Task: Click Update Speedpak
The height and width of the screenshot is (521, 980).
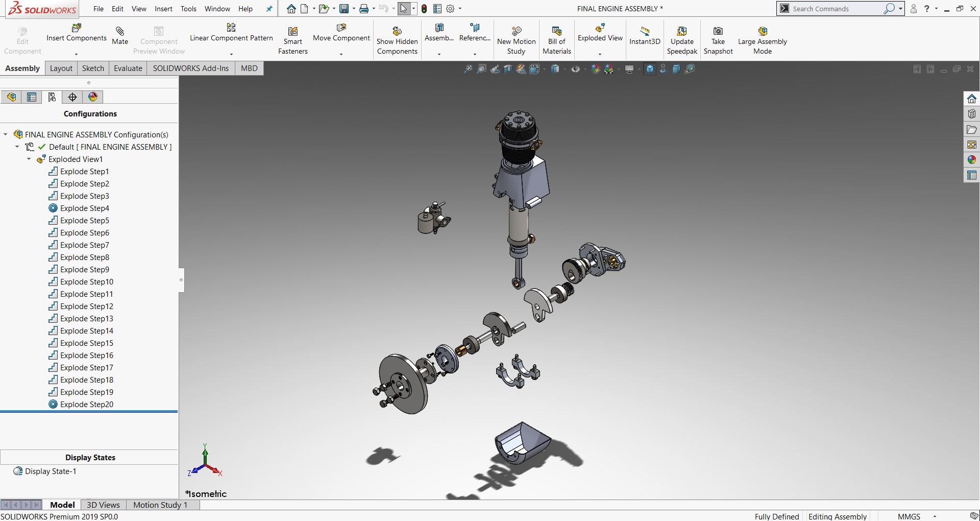Action: (x=682, y=40)
